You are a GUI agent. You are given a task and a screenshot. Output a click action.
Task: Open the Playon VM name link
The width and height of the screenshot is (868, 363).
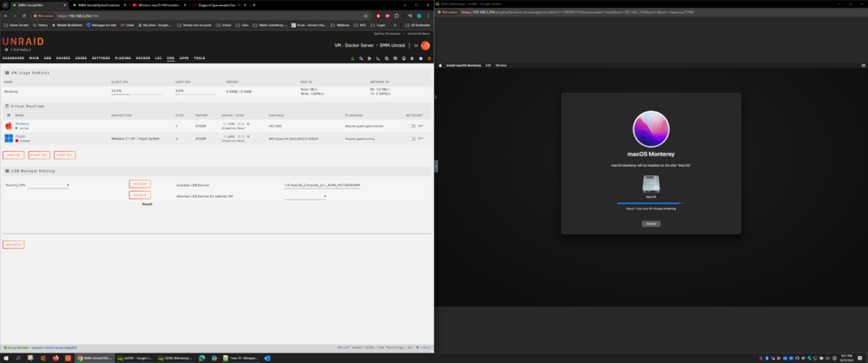click(x=21, y=135)
